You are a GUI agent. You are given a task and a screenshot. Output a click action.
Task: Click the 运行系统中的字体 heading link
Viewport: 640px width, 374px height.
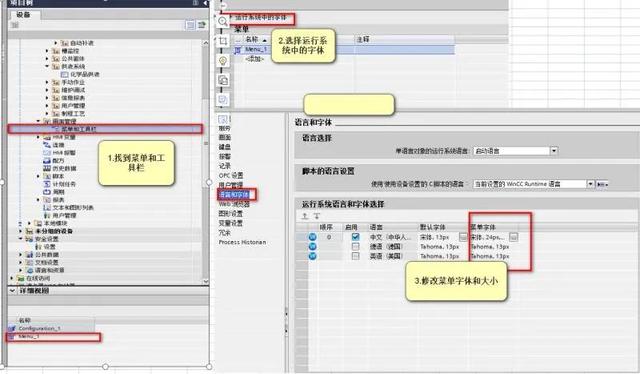[260, 18]
